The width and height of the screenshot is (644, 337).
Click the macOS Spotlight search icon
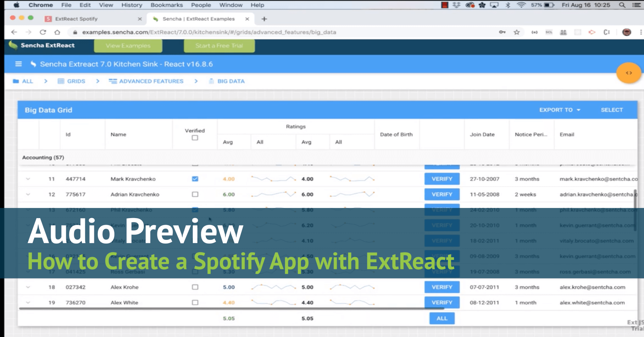pyautogui.click(x=622, y=5)
